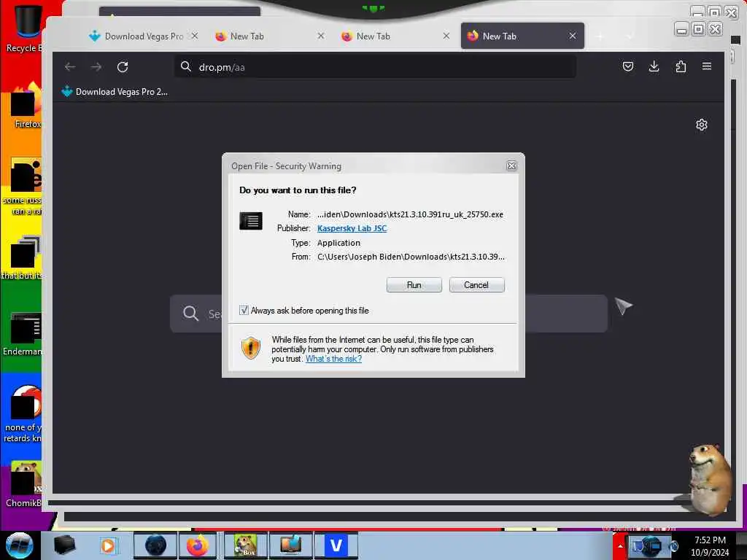Screen dimensions: 747x560
Task: Close the Download Vegas Pro tab
Action: 195,36
